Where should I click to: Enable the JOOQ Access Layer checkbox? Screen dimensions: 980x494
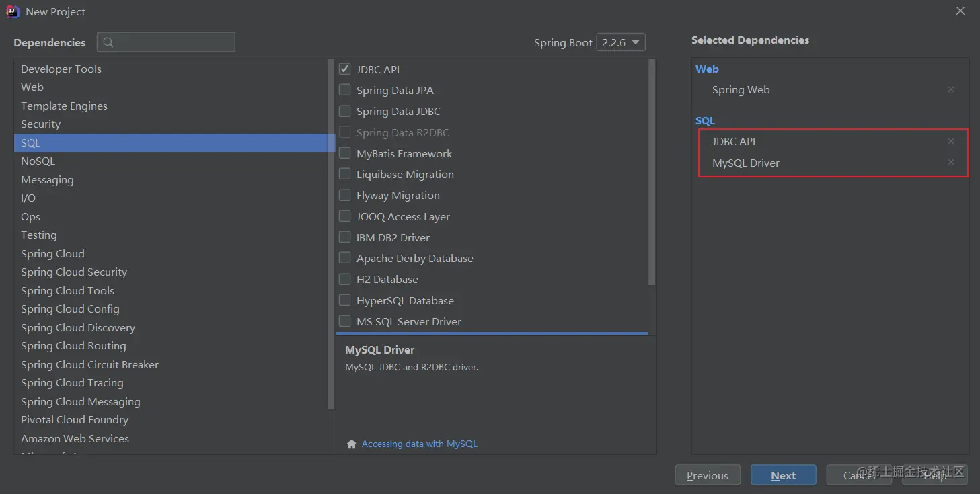point(345,216)
